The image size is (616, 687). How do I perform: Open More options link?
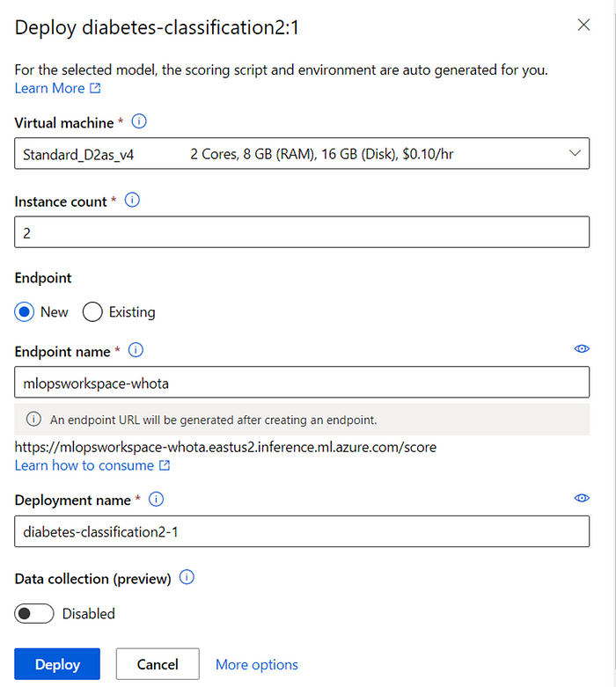tap(256, 665)
